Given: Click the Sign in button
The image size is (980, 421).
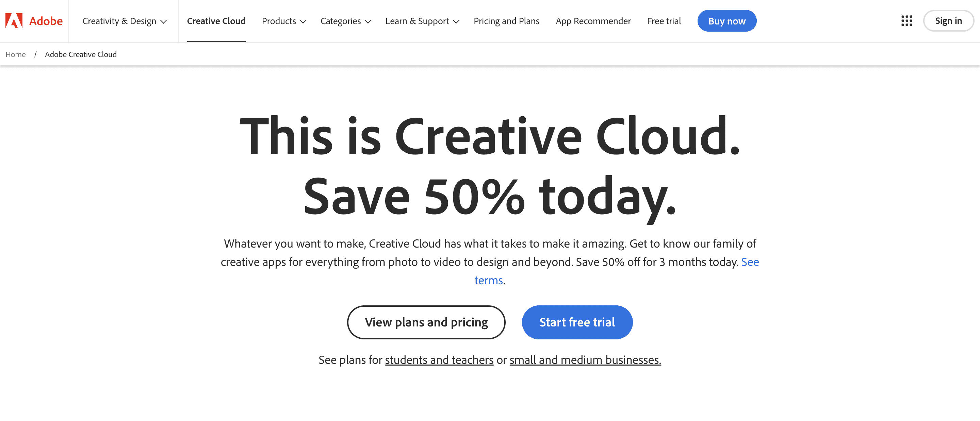Looking at the screenshot, I should point(948,21).
